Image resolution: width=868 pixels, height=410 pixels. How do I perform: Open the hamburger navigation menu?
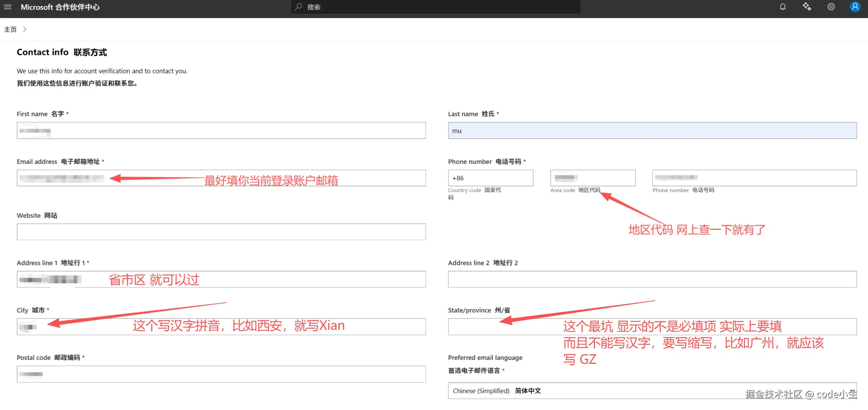(8, 7)
